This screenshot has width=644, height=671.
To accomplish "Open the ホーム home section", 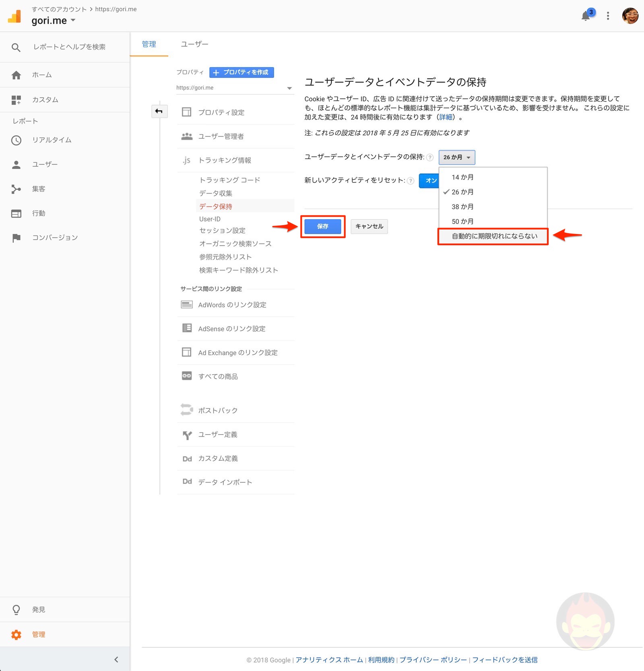I will (41, 75).
